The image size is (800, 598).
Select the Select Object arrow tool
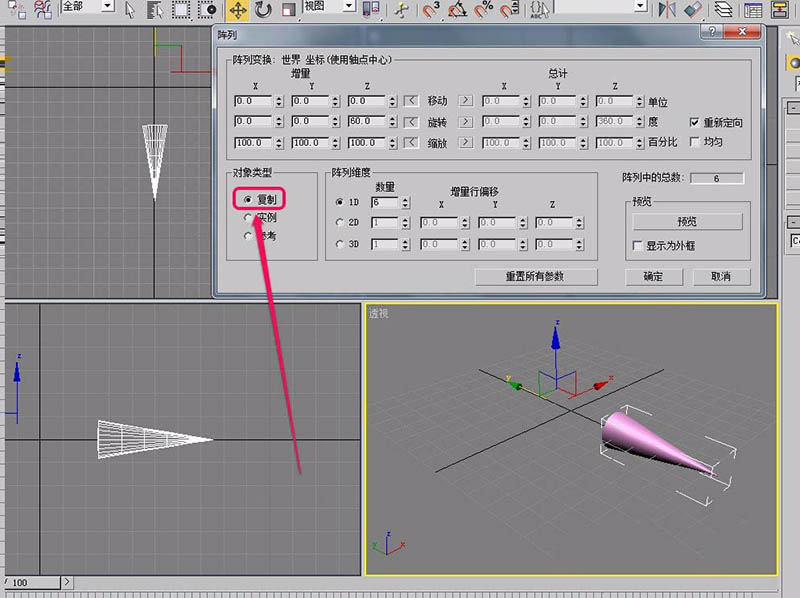point(131,10)
